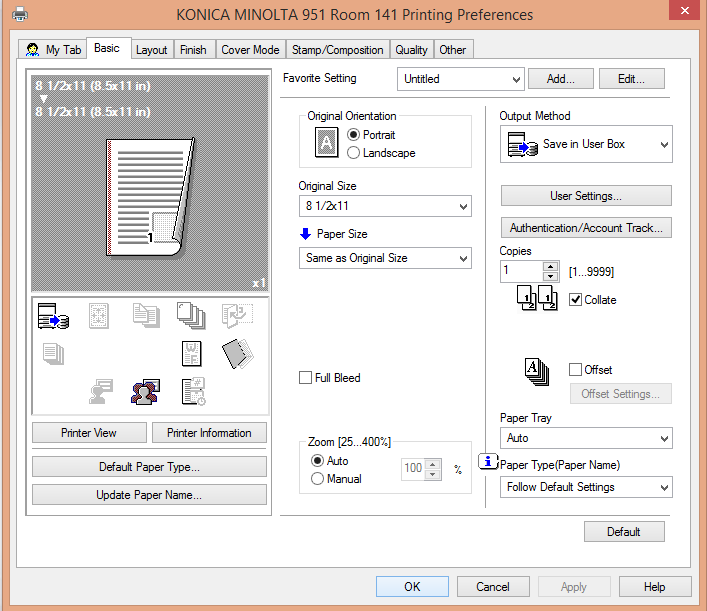The image size is (707, 611).
Task: Open Output Method dropdown
Action: 586,144
